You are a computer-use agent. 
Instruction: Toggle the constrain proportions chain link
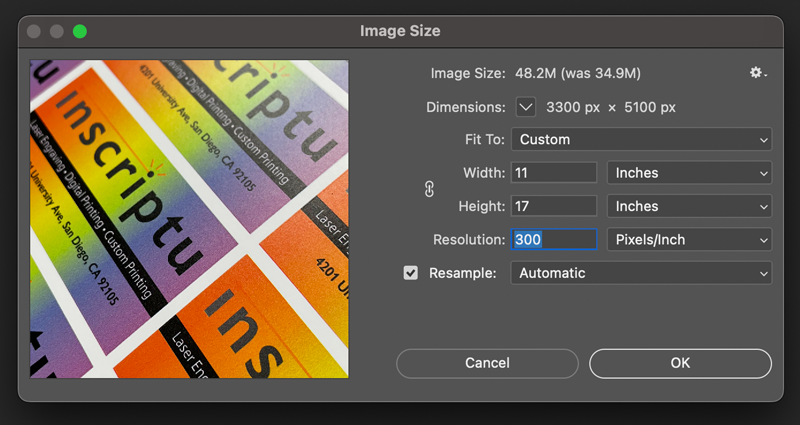coord(431,189)
